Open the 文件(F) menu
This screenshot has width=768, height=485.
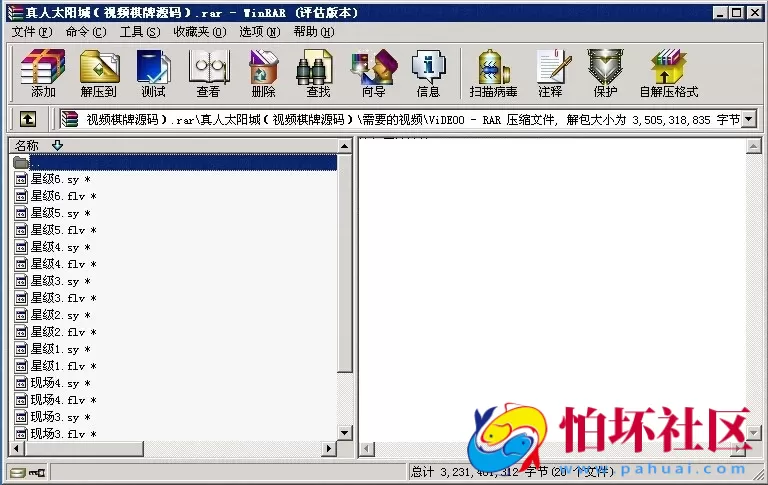(x=31, y=32)
